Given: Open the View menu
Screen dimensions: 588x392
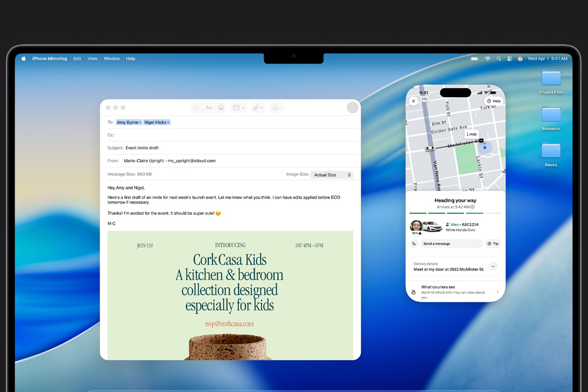Looking at the screenshot, I should 92,58.
